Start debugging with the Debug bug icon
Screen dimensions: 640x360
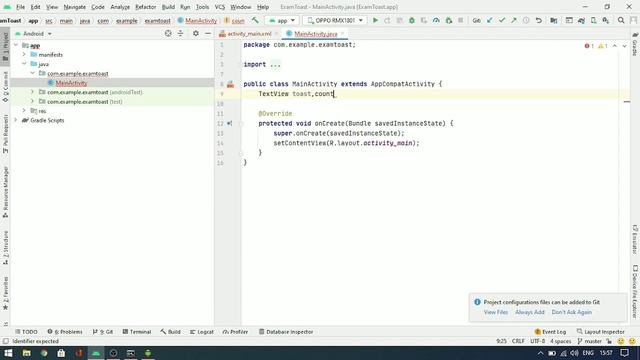pyautogui.click(x=412, y=20)
